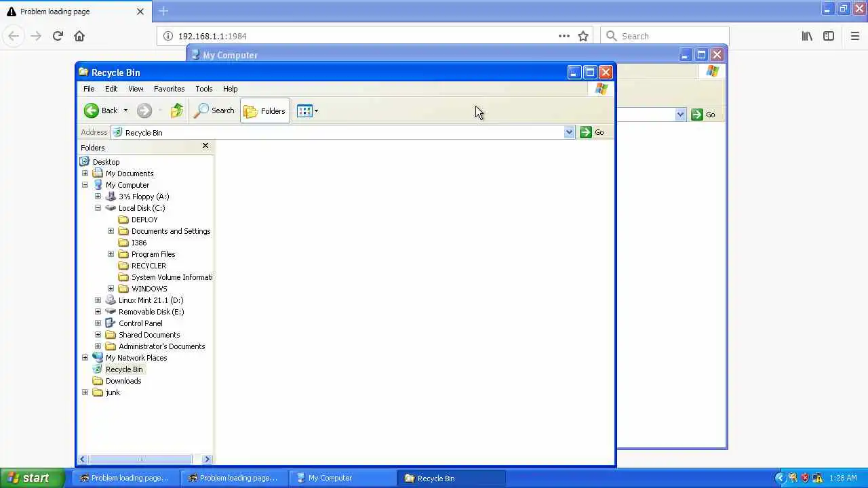The image size is (868, 488).
Task: Select Shared Documents in tree
Action: click(x=149, y=335)
